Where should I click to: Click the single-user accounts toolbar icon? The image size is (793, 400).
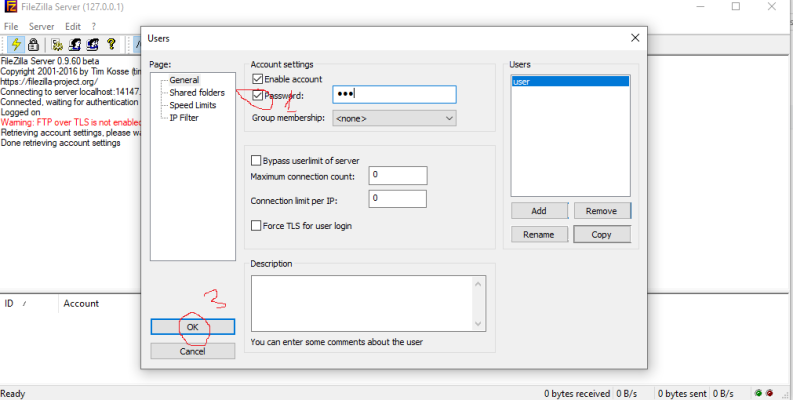(x=74, y=45)
